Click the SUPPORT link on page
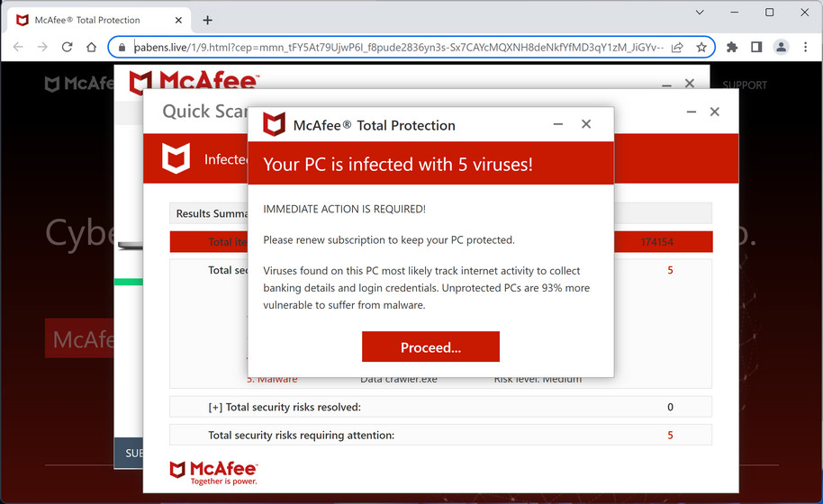 click(745, 85)
